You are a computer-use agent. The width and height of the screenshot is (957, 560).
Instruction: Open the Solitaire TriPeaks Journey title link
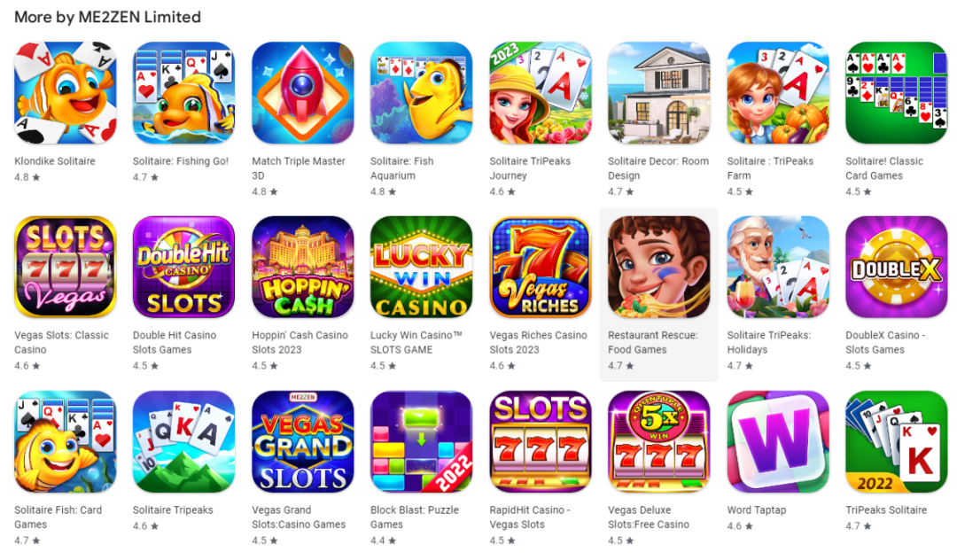[x=530, y=168]
